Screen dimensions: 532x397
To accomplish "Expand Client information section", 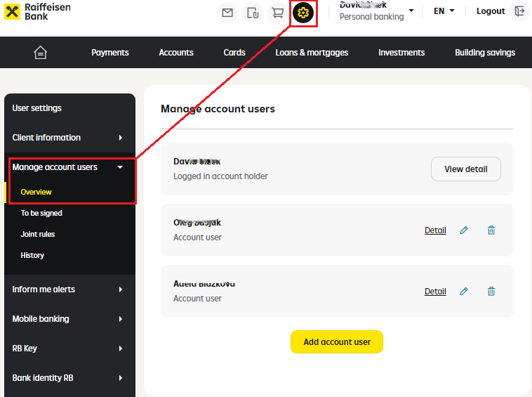I will point(70,138).
